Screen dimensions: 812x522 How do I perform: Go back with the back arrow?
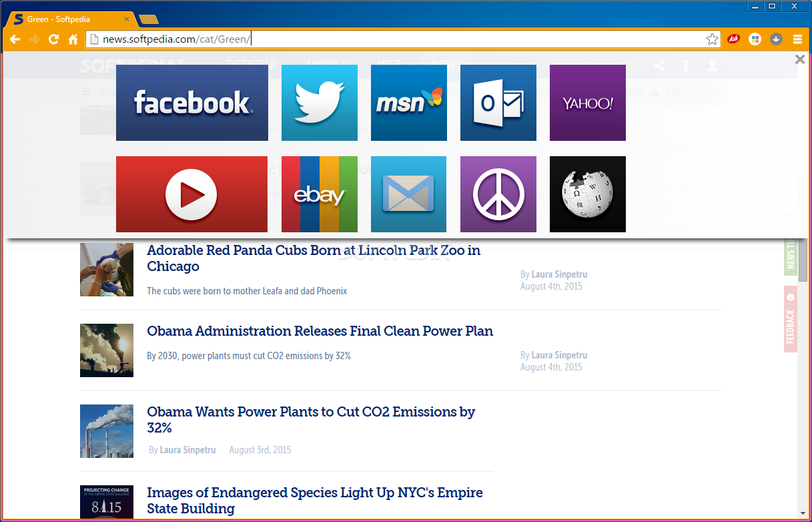15,39
